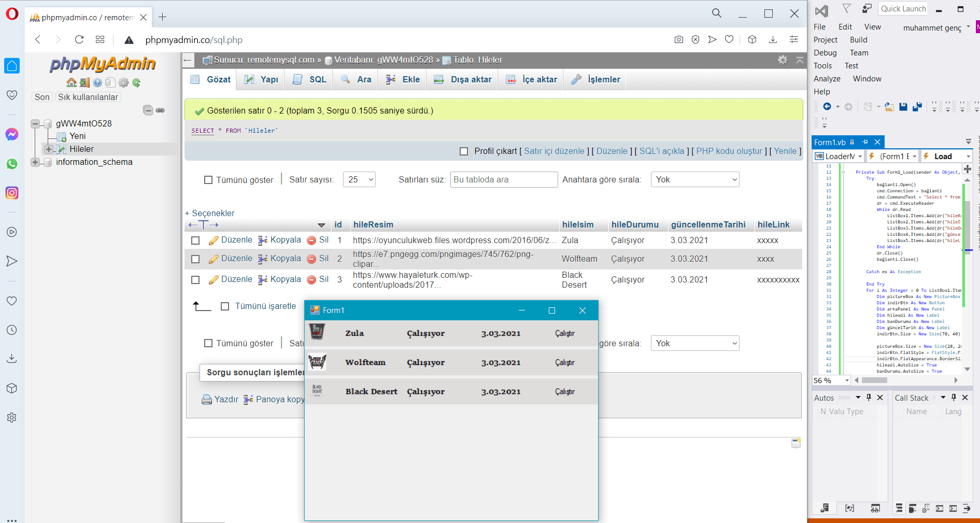
Task: Open the upper Anahtara göre sırala dropdown
Action: click(695, 179)
